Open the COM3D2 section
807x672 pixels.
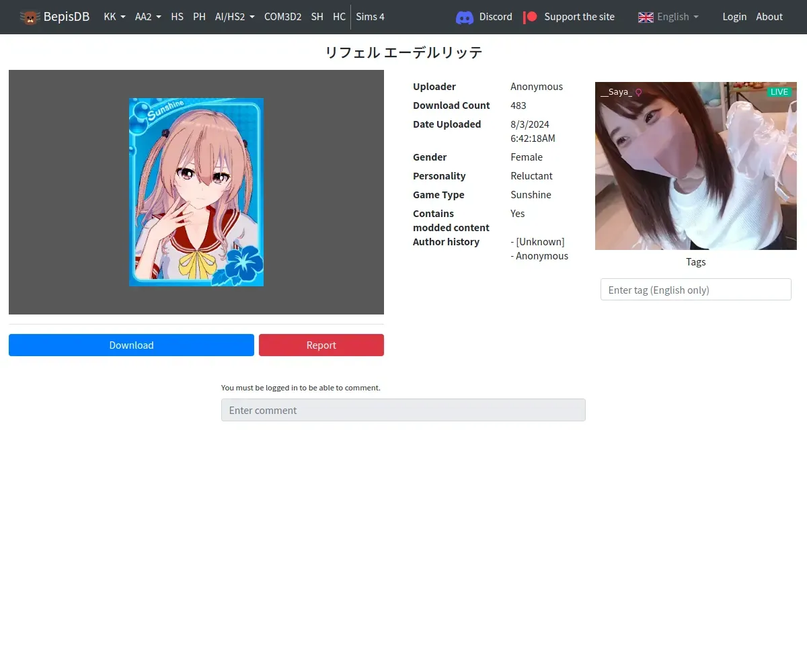pyautogui.click(x=282, y=17)
